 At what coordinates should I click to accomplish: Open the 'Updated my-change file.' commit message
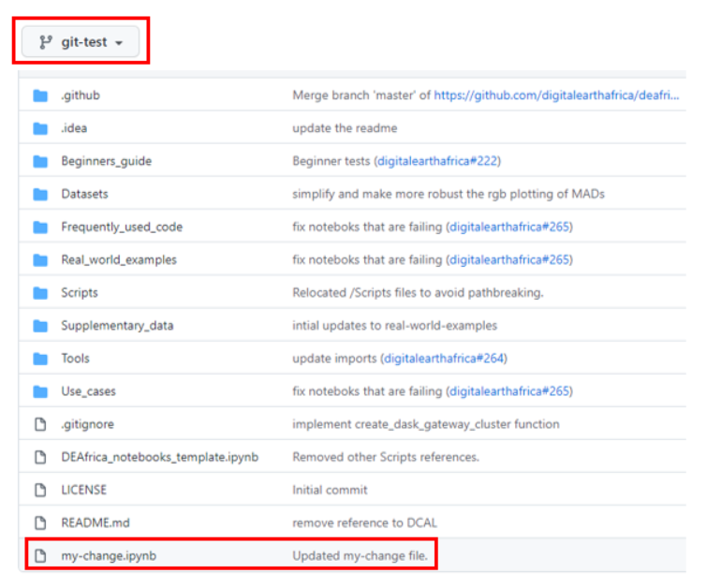[x=361, y=556]
